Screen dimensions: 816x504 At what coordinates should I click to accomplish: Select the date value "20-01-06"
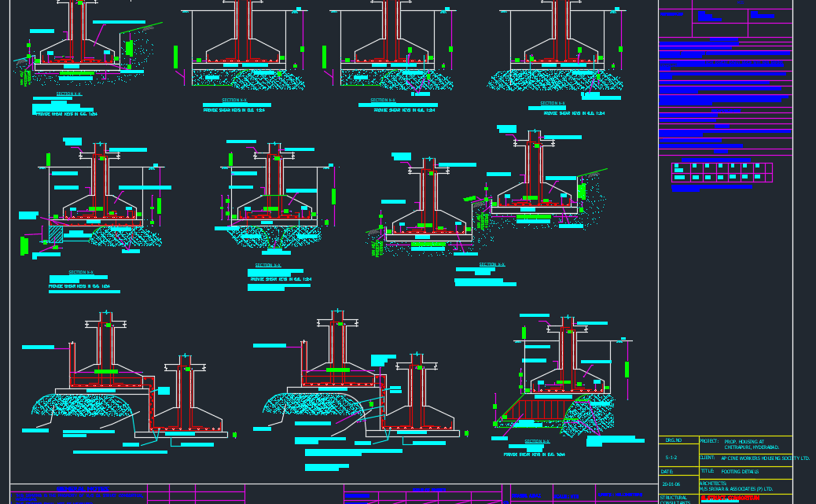671,484
